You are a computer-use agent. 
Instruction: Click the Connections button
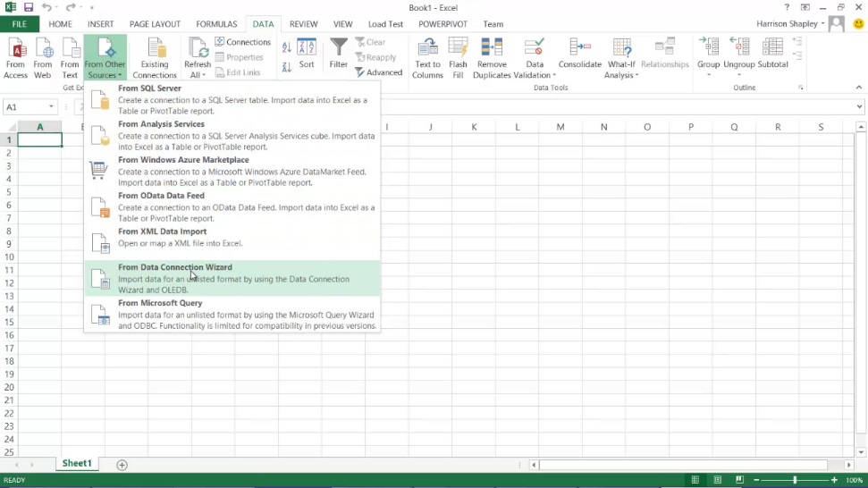[242, 42]
